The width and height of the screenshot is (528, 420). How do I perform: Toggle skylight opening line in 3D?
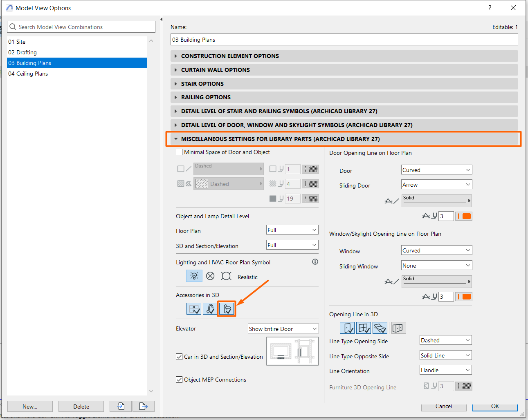click(x=380, y=328)
